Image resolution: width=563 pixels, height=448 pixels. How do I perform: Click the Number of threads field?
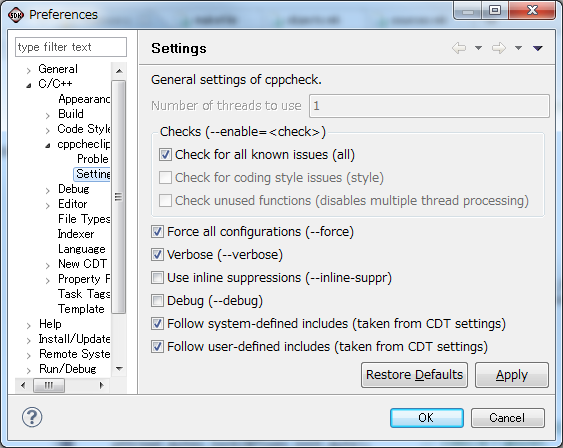[429, 106]
